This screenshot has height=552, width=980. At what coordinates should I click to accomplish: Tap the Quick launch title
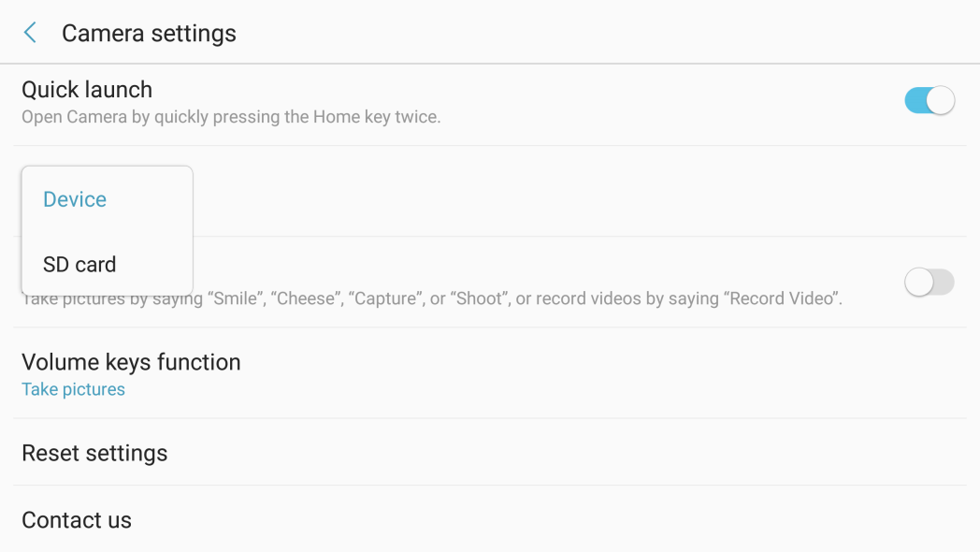pyautogui.click(x=87, y=90)
